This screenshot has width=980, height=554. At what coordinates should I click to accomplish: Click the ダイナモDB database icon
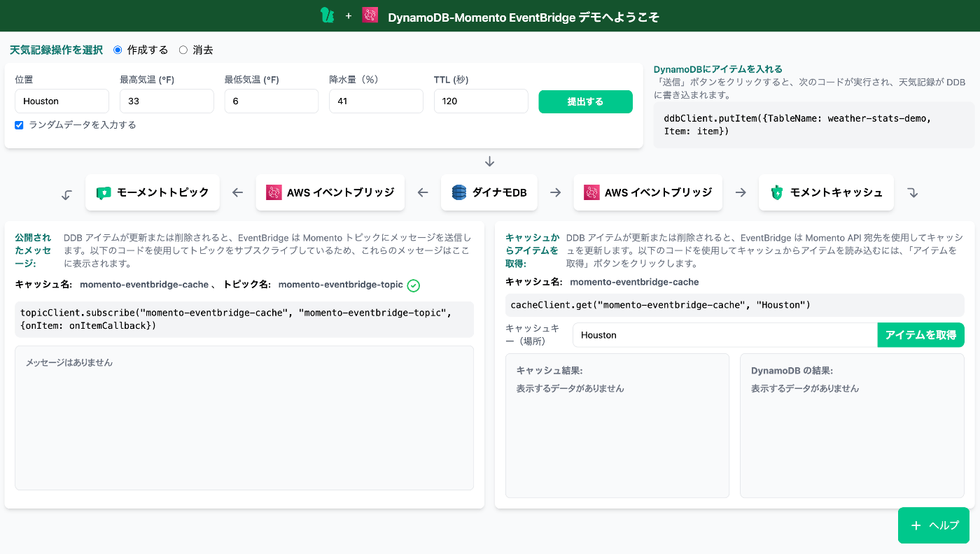[459, 192]
